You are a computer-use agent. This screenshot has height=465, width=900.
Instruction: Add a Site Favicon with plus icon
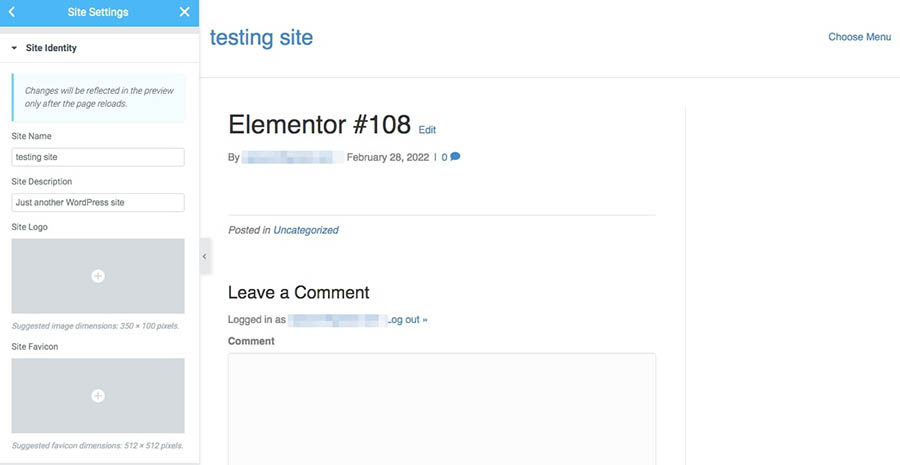click(98, 396)
